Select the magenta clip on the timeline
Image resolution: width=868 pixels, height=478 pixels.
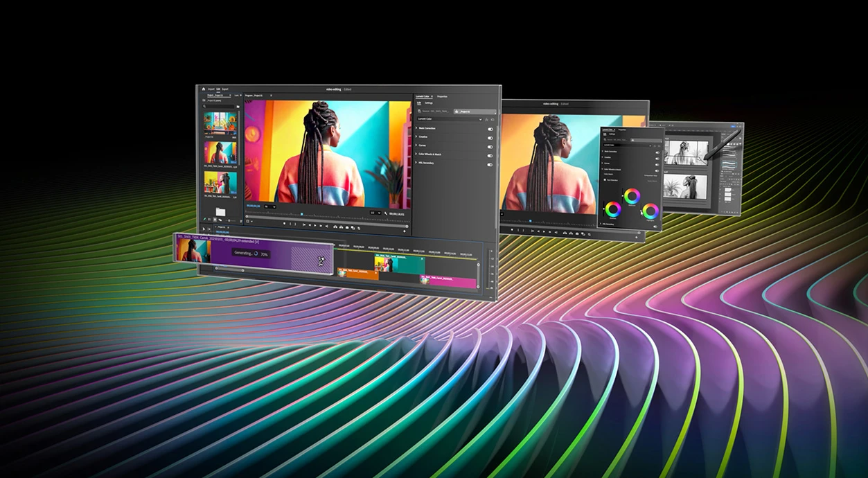[448, 282]
